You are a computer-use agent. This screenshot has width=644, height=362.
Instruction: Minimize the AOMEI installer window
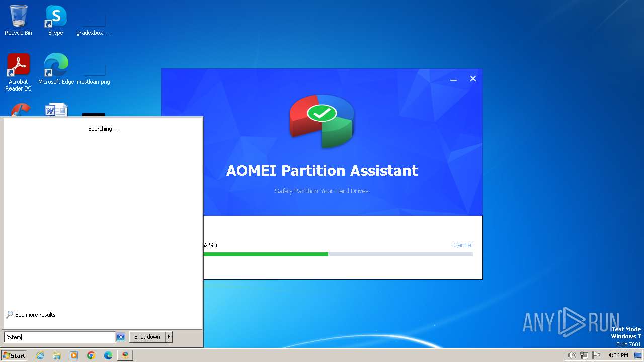(453, 79)
